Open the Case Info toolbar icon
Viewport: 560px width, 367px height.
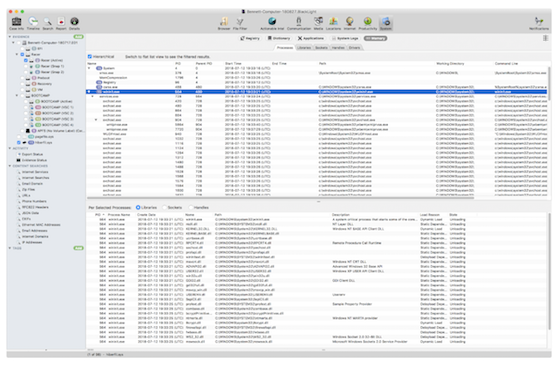[x=16, y=22]
